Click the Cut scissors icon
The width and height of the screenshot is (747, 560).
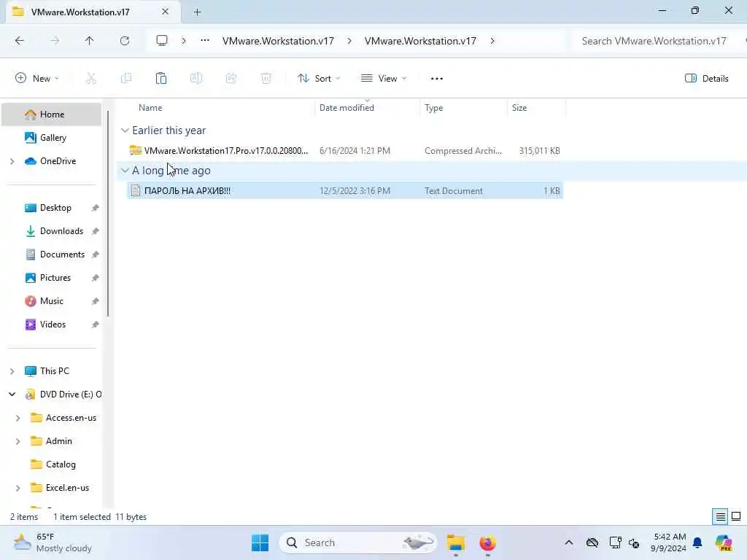90,78
